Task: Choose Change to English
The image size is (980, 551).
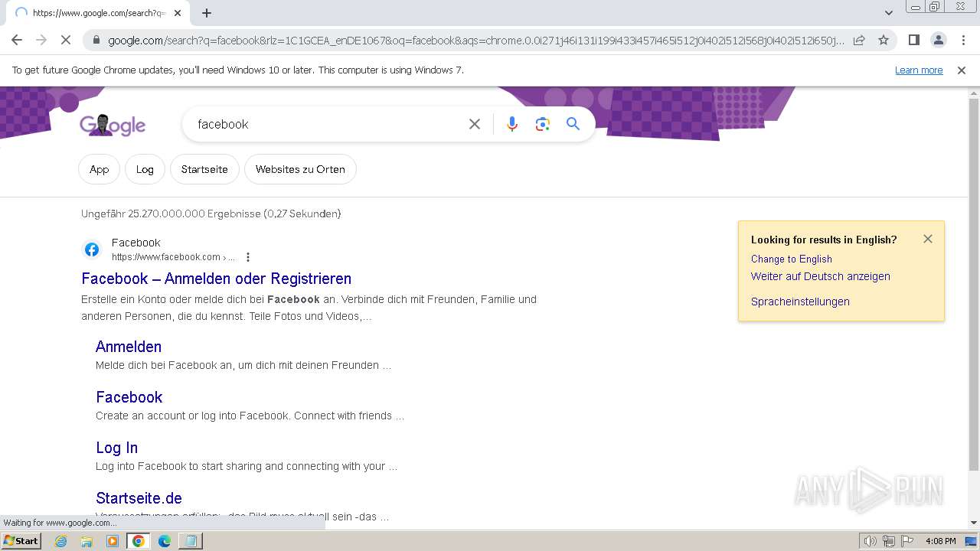Action: pyautogui.click(x=792, y=259)
